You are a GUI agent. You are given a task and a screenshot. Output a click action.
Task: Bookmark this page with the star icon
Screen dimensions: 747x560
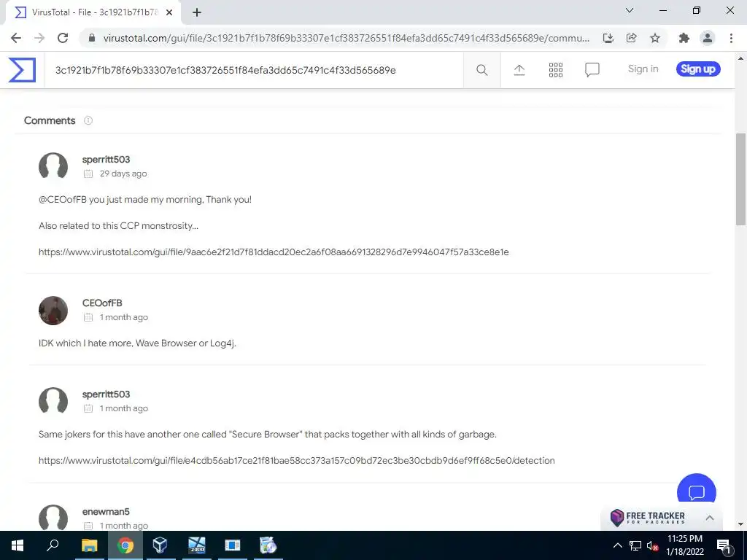(655, 38)
